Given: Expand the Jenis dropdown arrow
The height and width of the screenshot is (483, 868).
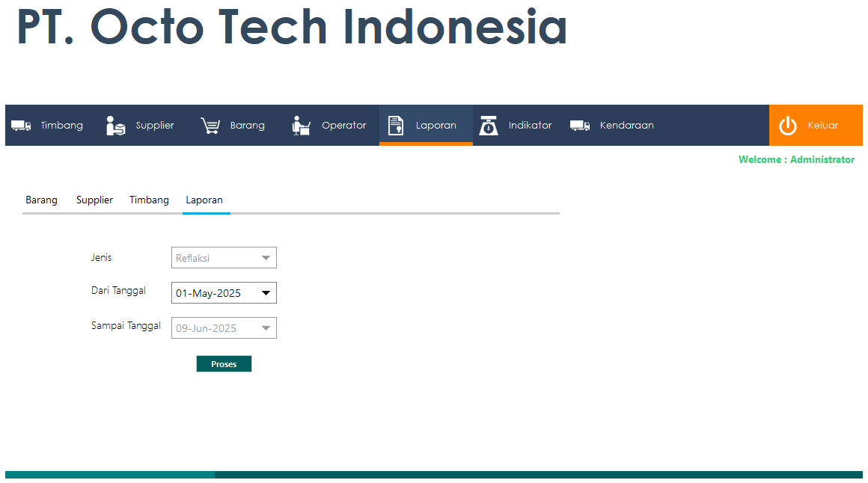Looking at the screenshot, I should [266, 258].
